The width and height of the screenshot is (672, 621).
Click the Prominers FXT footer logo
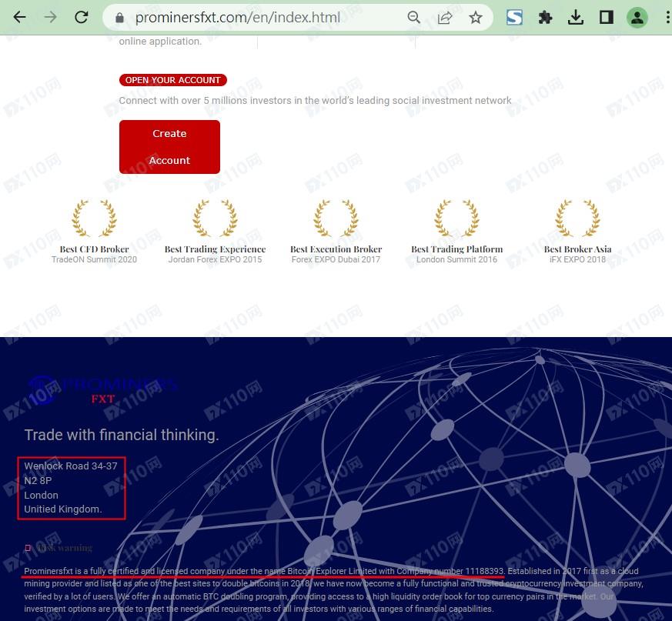point(102,390)
